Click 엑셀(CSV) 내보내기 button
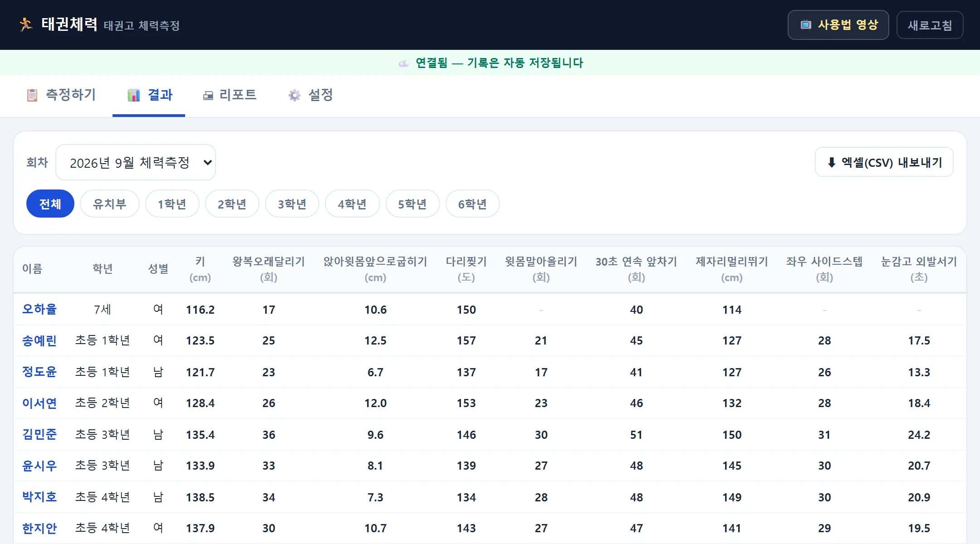The height and width of the screenshot is (544, 980). point(884,162)
